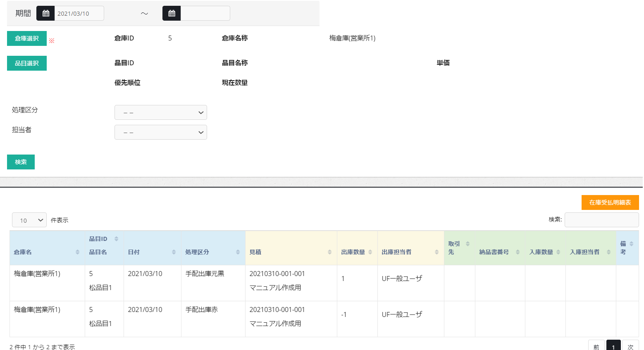Viewport: 644px width, 350px height.
Task: Open the 在庫受払明細表 report
Action: coord(610,202)
